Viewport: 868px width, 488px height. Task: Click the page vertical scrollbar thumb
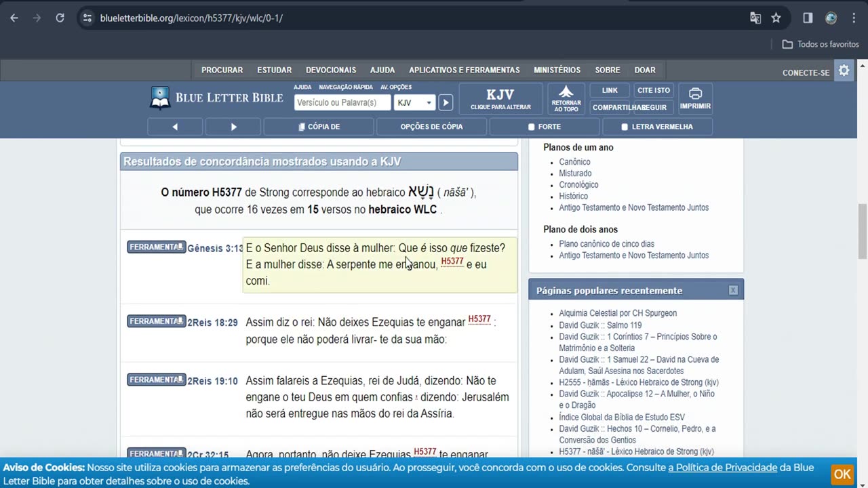point(863,231)
